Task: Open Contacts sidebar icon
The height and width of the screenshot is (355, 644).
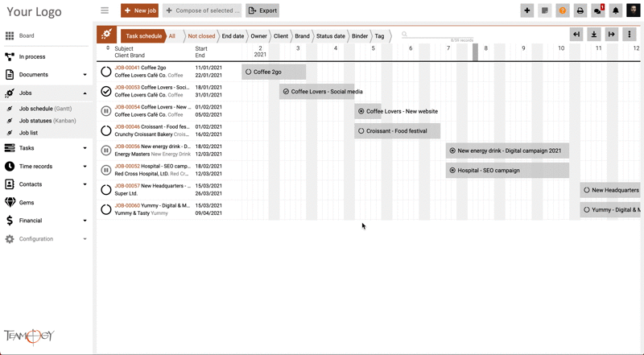Action: click(10, 184)
